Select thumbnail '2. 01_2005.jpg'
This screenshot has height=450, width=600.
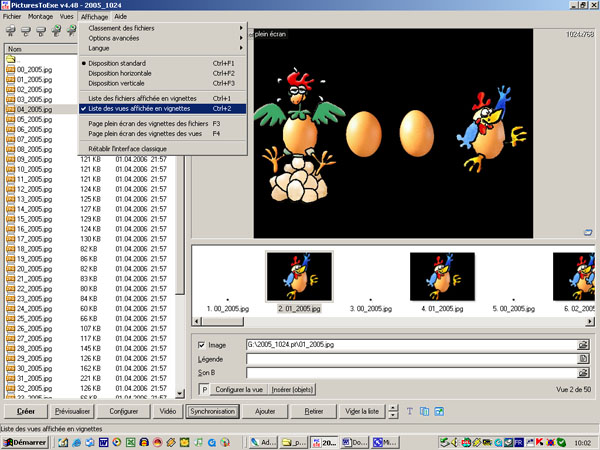(299, 282)
